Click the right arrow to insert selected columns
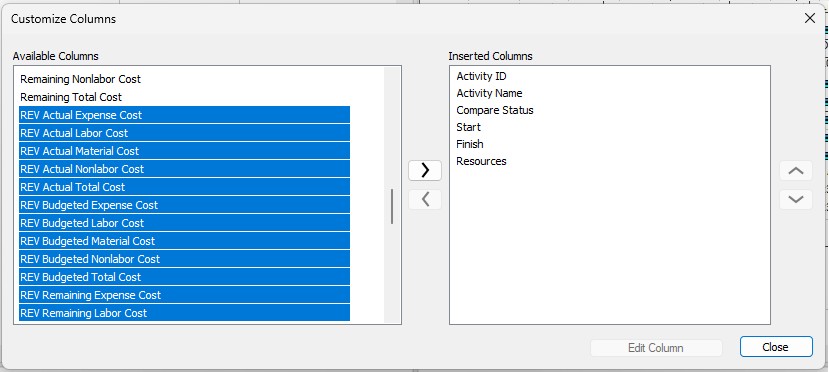The height and width of the screenshot is (372, 829). pos(425,170)
